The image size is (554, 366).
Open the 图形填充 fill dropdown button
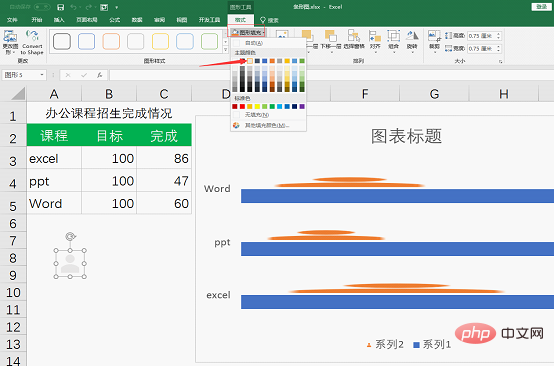[x=248, y=33]
